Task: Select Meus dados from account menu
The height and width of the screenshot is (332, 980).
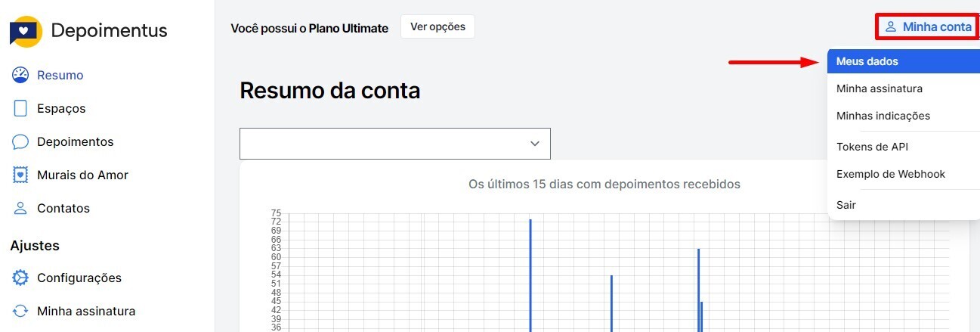Action: tap(867, 61)
